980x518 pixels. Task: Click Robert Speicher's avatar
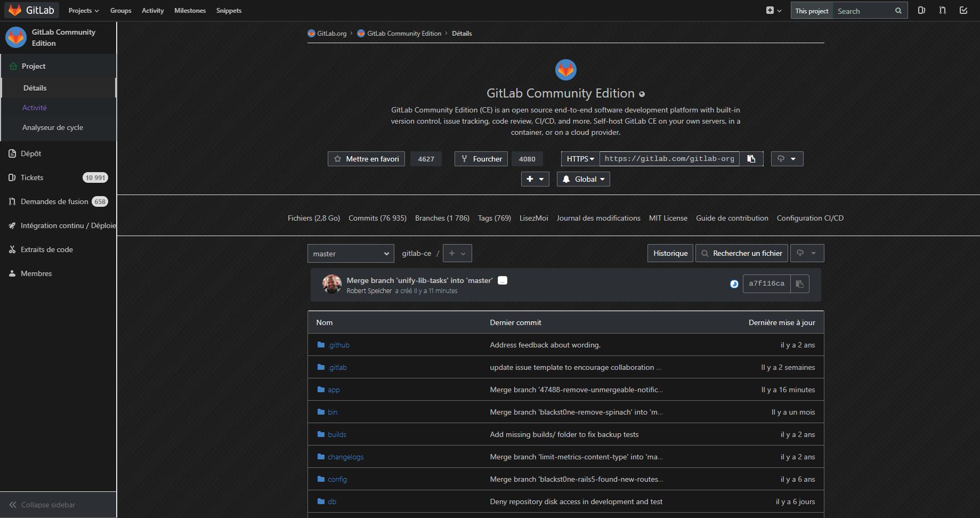tap(331, 284)
